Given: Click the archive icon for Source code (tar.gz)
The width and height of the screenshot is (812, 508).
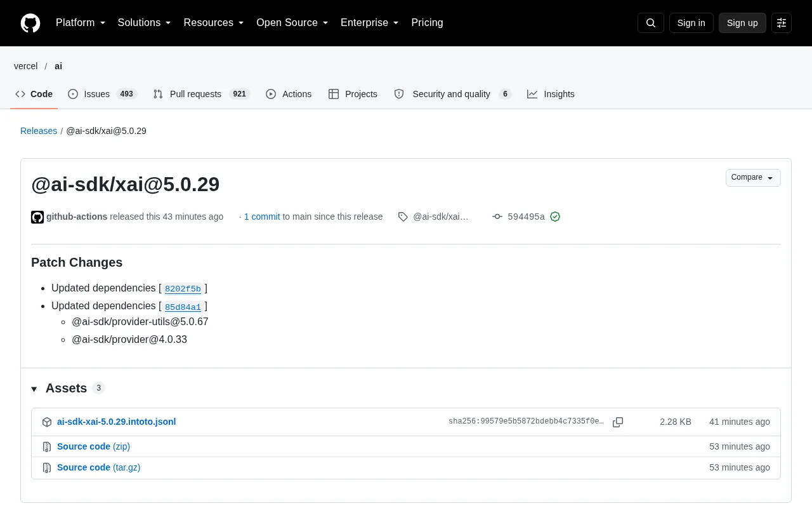Looking at the screenshot, I should [x=47, y=468].
